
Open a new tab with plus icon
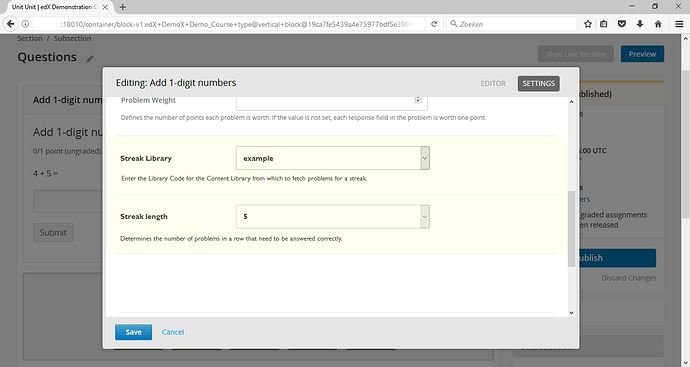(x=123, y=7)
